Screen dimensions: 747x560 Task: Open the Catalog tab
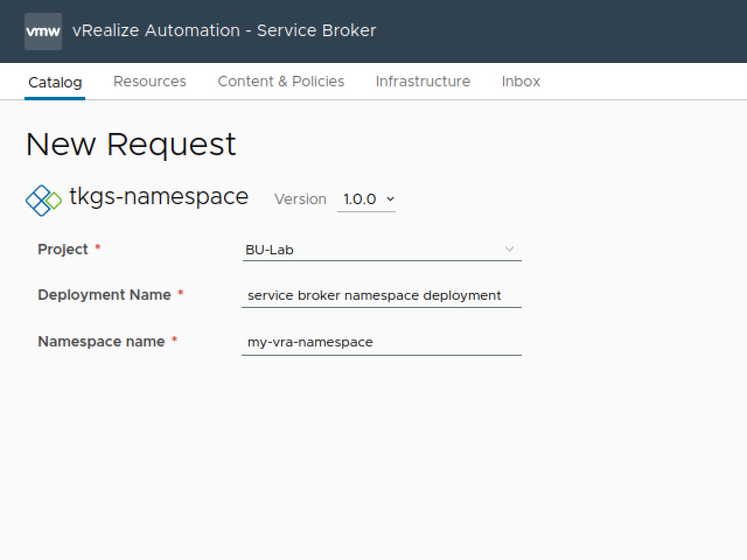click(x=55, y=82)
